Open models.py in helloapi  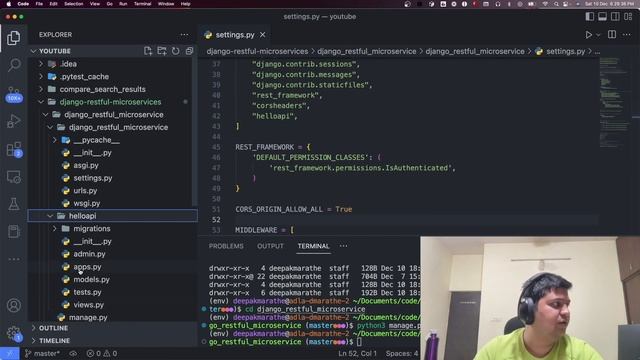[91, 280]
